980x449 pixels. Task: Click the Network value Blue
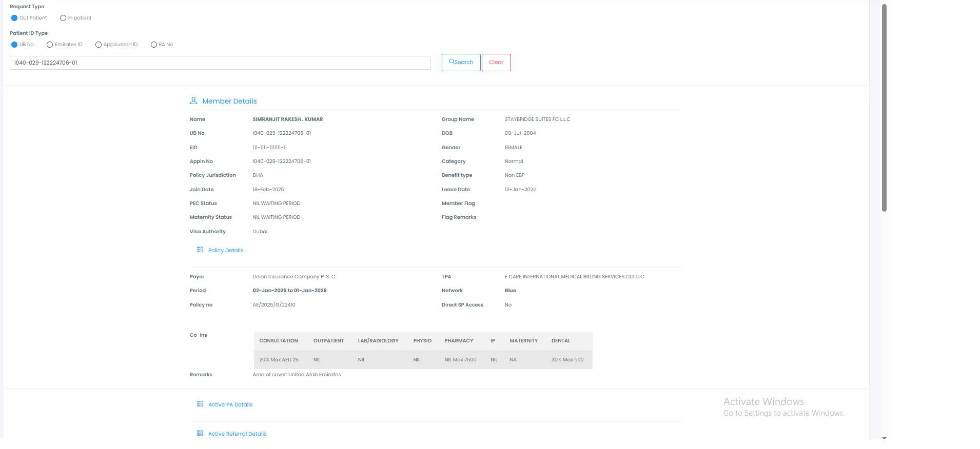511,291
